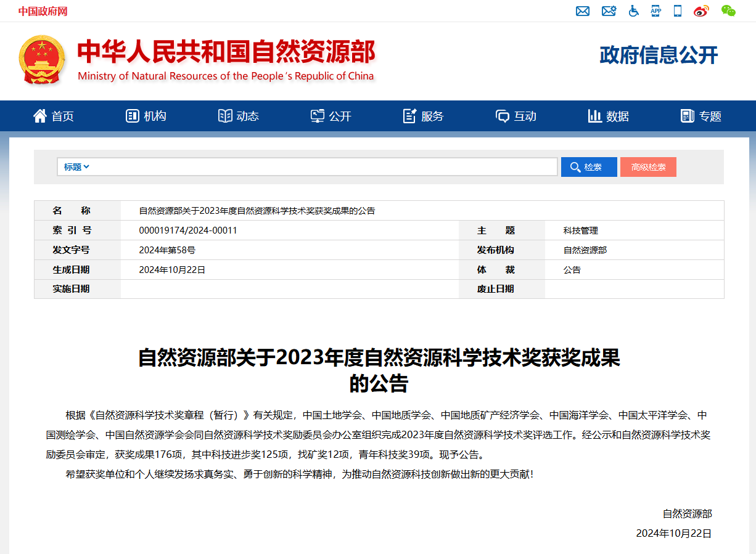This screenshot has height=554, width=756.
Task: Click the open book icon beside 动态
Action: (x=225, y=116)
